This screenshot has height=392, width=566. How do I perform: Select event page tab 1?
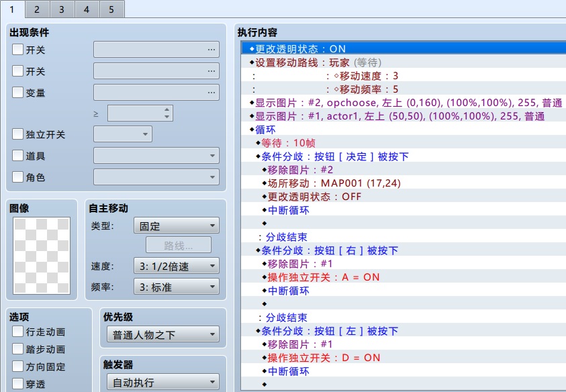point(12,9)
